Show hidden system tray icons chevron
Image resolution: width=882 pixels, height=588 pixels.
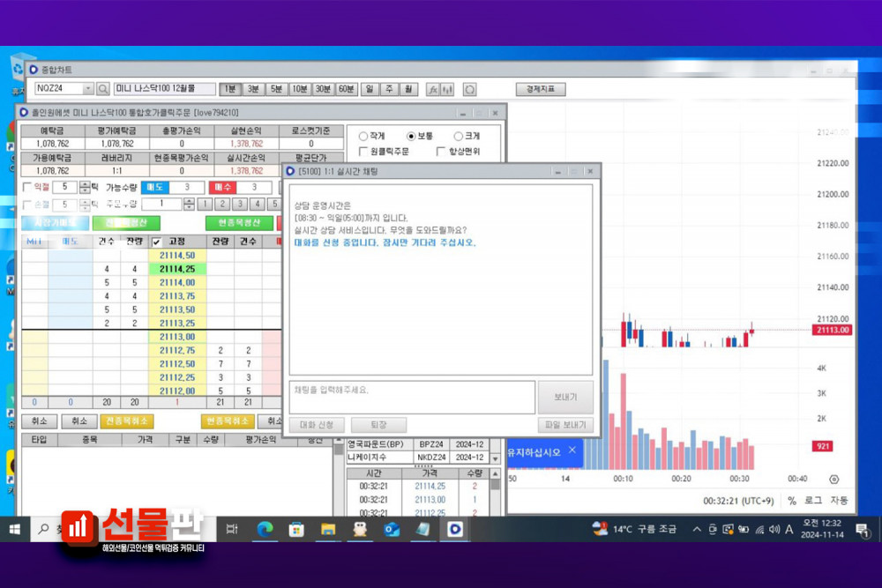[697, 529]
